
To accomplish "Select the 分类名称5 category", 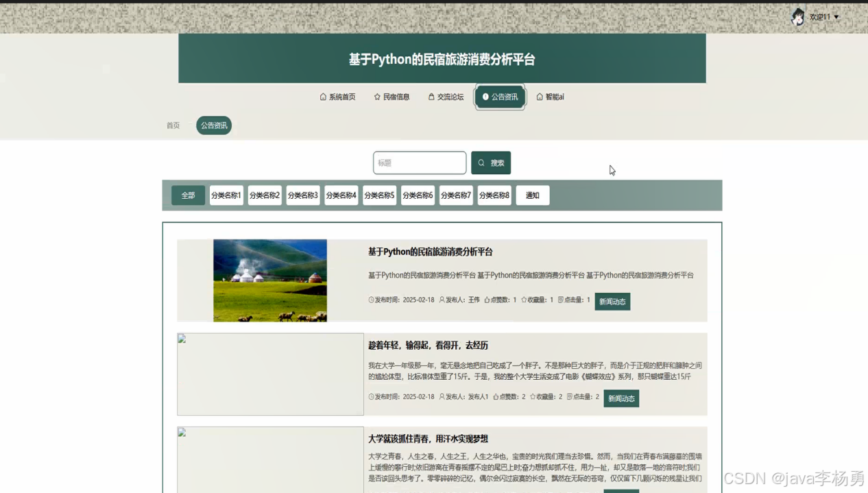I will [x=380, y=195].
